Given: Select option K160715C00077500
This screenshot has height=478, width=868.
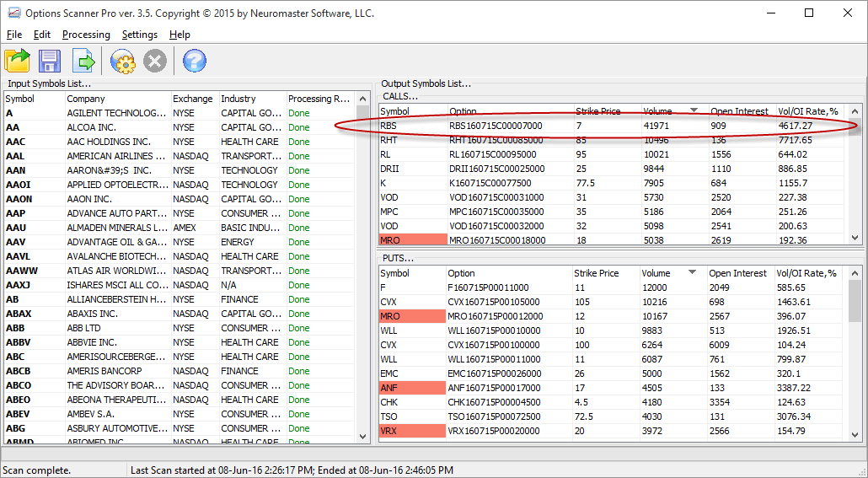Looking at the screenshot, I should 490,183.
